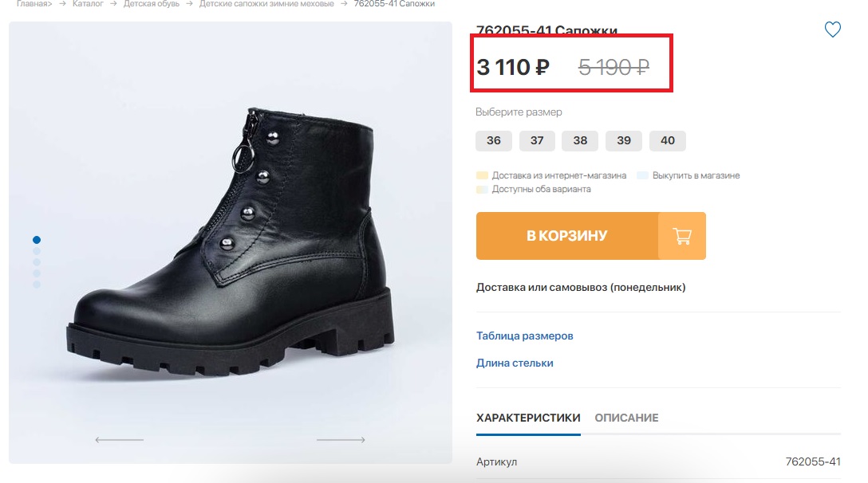Open the Таблица размеров link
868x483 pixels.
point(525,336)
